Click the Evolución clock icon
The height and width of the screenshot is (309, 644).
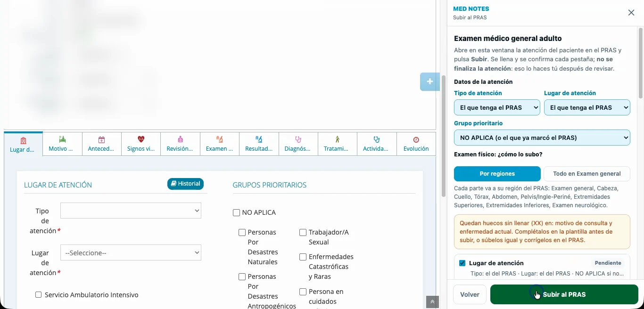416,139
